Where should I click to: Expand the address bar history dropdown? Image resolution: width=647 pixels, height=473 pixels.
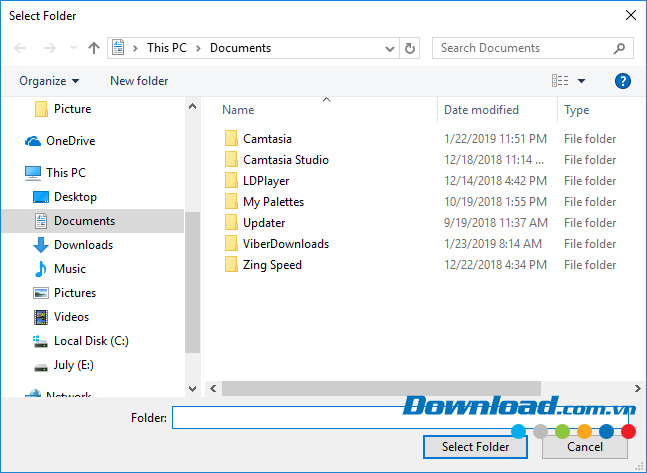point(390,48)
